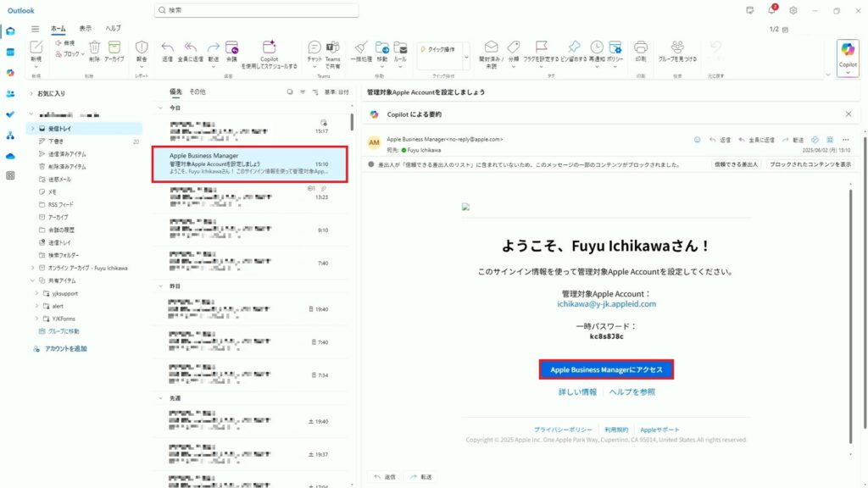The height and width of the screenshot is (488, 868).
Task: Open the Mail view in left rail
Action: point(10,31)
